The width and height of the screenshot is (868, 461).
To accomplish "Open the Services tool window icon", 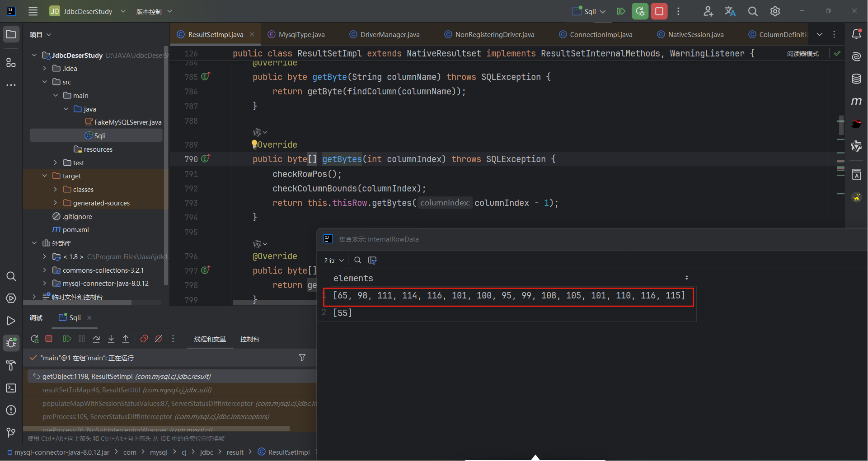I will (x=11, y=298).
